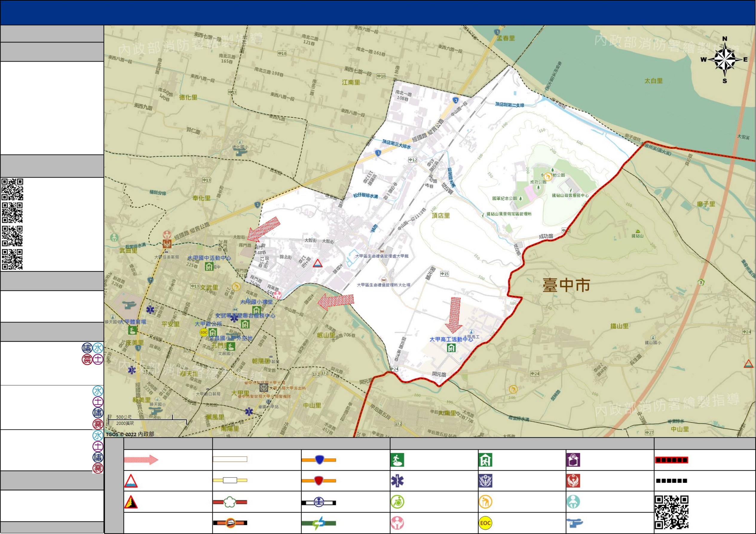Image resolution: width=756 pixels, height=534 pixels.
Task: Click the shelter icon under 大甲國小禮堂
Action: tap(256, 310)
